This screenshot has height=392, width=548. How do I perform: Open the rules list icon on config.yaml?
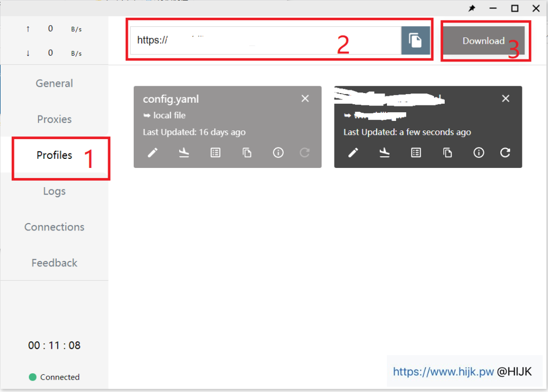pyautogui.click(x=215, y=153)
